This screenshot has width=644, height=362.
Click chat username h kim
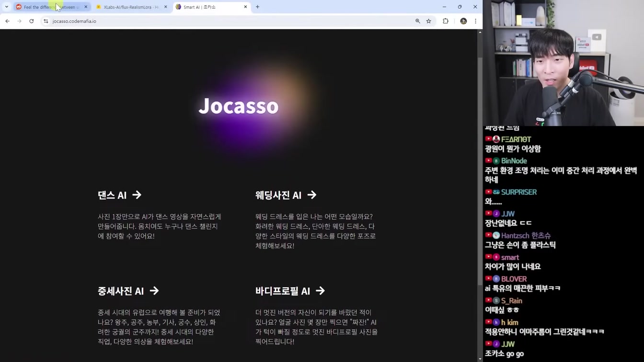click(510, 322)
